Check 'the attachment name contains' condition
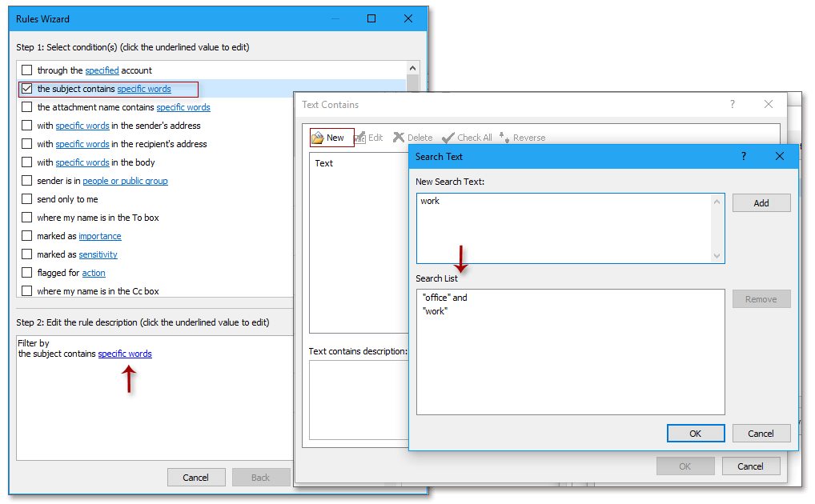The image size is (815, 504). point(27,107)
